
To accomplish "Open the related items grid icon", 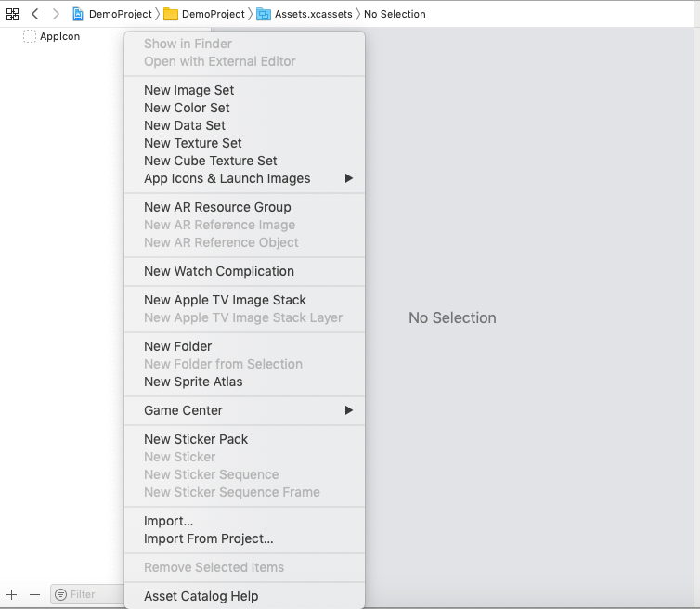I will (x=12, y=14).
